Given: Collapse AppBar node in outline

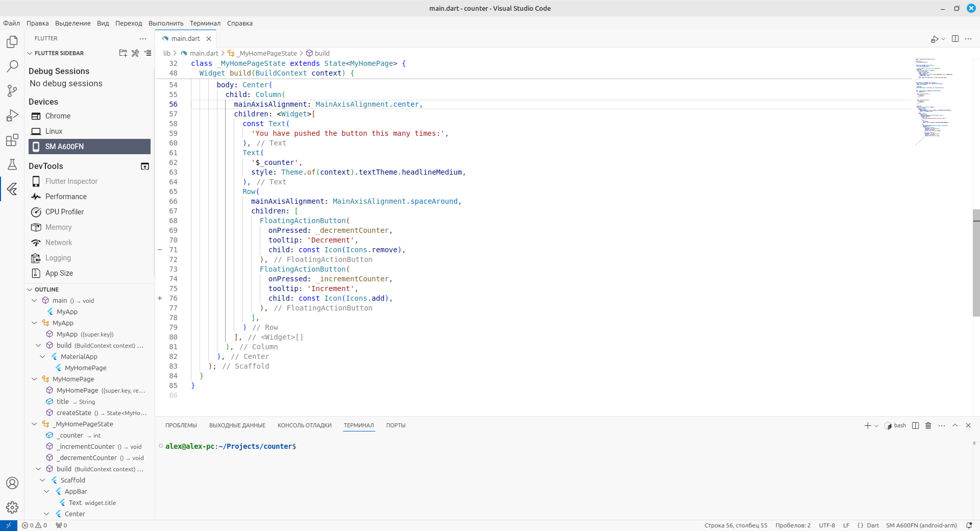Looking at the screenshot, I should pos(46,492).
